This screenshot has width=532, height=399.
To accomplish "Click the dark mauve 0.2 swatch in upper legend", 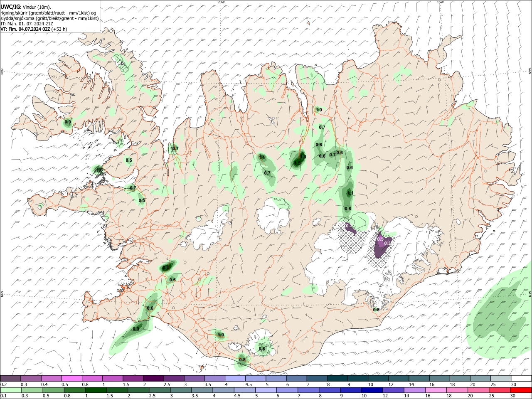I will point(10,378).
